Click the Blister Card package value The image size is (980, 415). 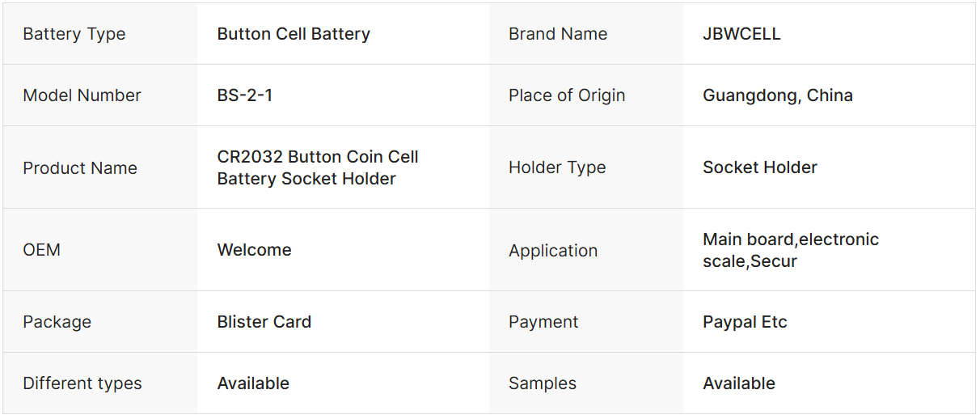click(x=264, y=322)
